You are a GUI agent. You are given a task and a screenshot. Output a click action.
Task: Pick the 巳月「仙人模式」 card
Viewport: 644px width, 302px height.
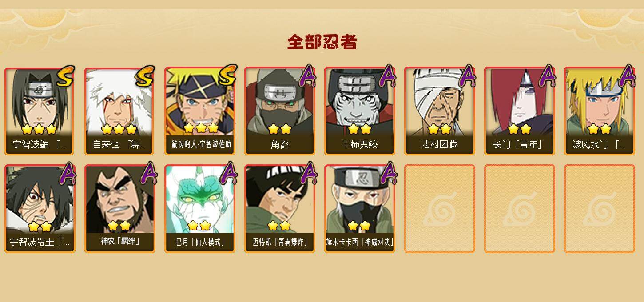coord(200,209)
